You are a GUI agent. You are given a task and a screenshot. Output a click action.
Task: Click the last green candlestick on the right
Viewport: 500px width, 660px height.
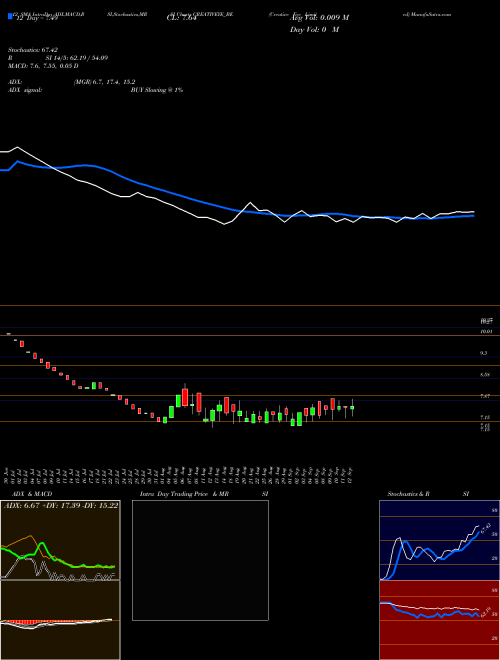(x=352, y=407)
